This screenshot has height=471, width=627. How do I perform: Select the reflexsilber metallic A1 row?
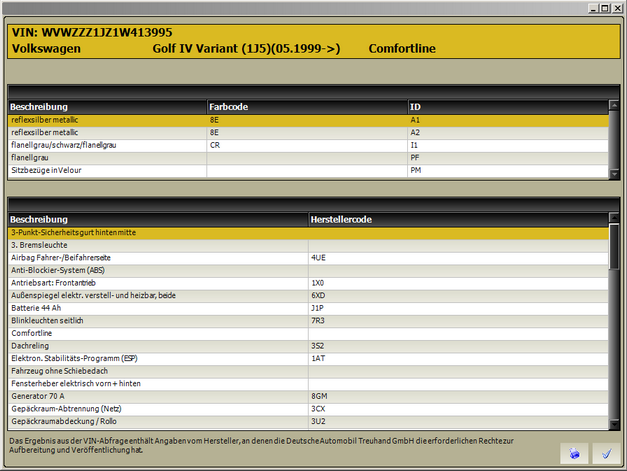(x=308, y=120)
